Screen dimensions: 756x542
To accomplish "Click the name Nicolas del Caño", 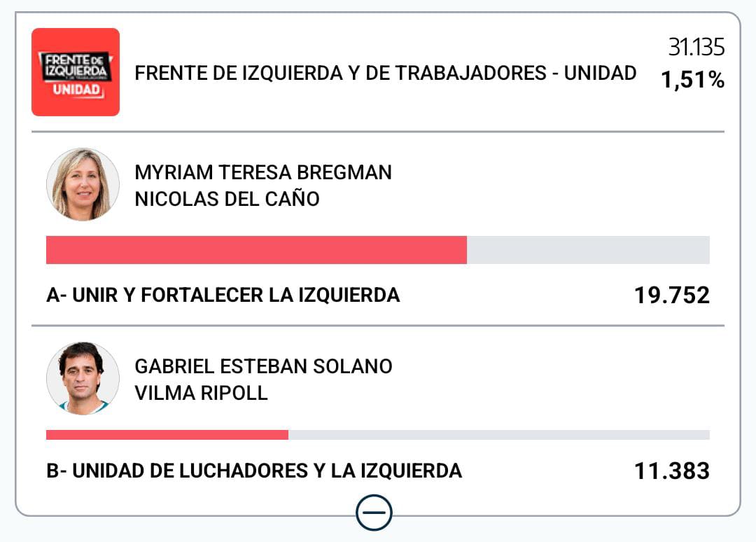I will click(x=227, y=199).
